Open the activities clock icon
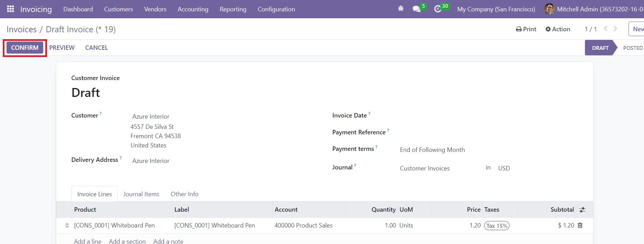644x244 pixels. click(x=437, y=9)
